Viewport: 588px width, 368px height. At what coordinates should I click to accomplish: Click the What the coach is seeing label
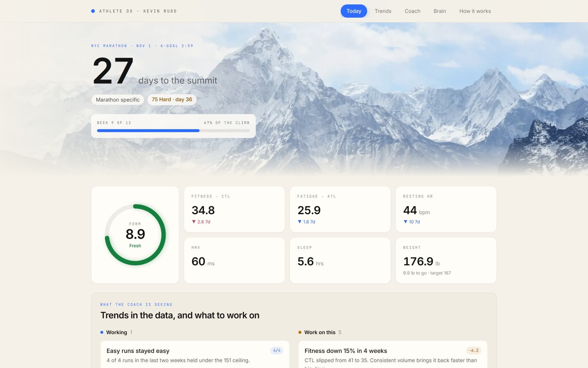(x=136, y=305)
